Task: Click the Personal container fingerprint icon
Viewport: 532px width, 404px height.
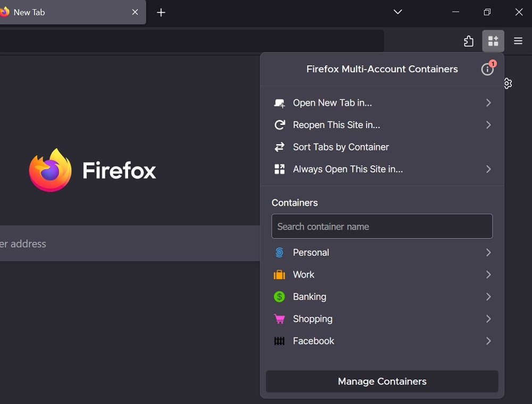Action: coord(279,252)
